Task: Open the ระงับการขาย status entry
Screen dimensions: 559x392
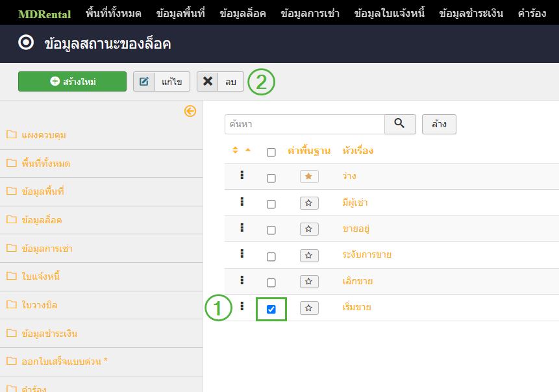Action: (x=367, y=255)
